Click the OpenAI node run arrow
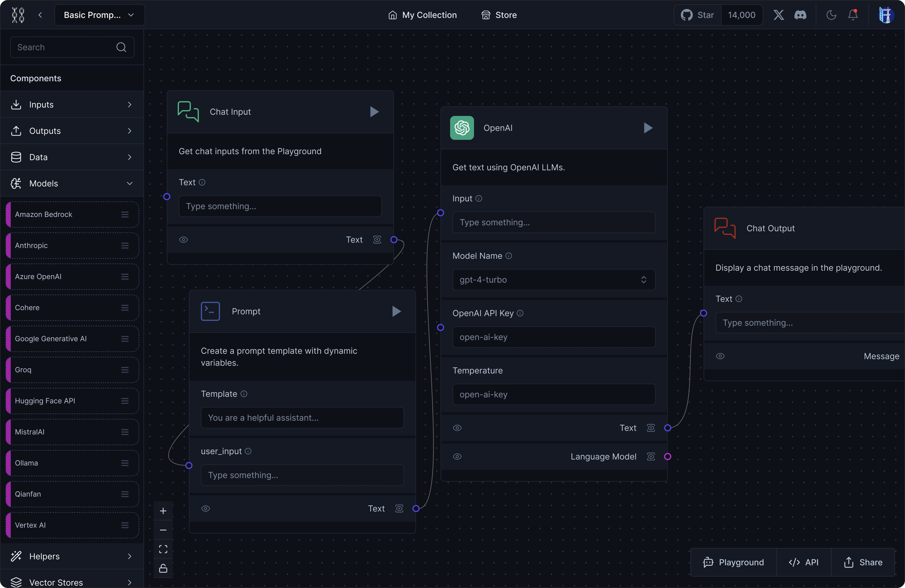 pyautogui.click(x=648, y=128)
